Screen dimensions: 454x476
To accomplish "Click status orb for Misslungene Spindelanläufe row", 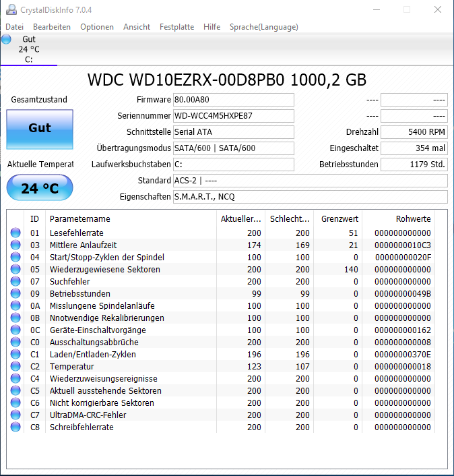I will click(x=15, y=305).
